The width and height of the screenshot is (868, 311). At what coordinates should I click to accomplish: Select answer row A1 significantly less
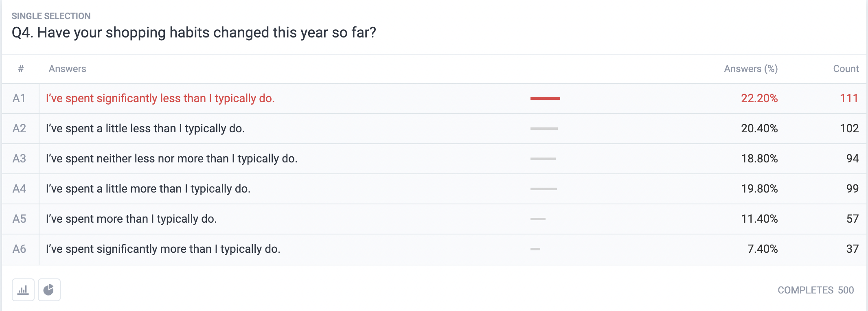click(434, 99)
